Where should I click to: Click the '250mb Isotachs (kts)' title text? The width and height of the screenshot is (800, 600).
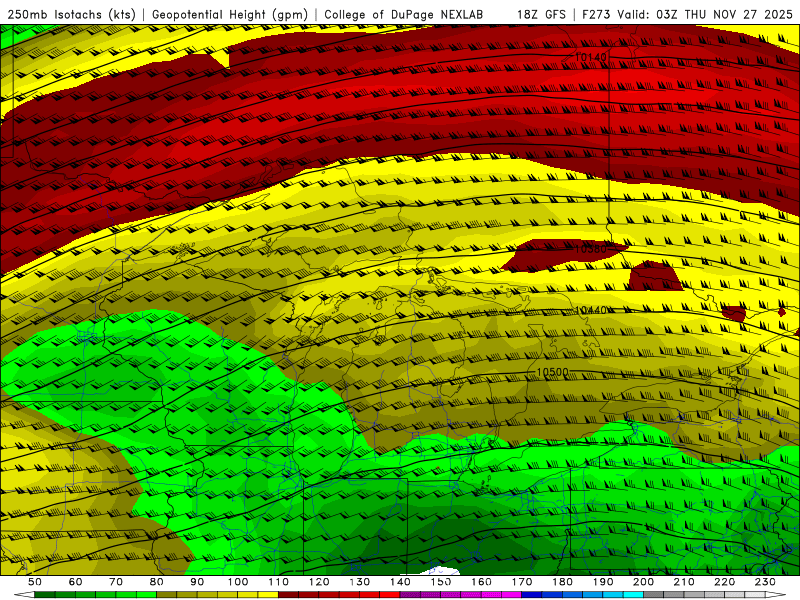tap(71, 14)
